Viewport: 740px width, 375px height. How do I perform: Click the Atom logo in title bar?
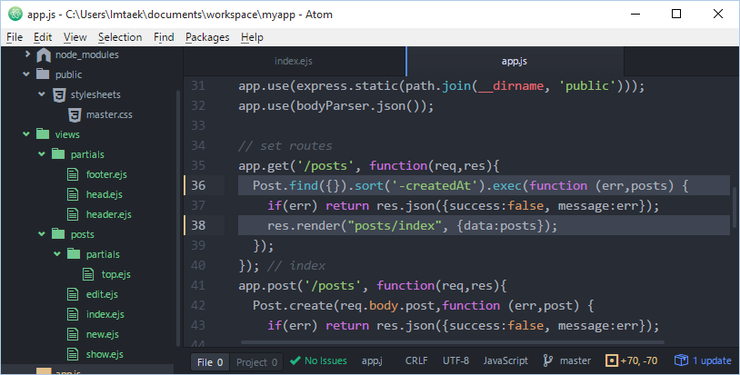coord(16,14)
